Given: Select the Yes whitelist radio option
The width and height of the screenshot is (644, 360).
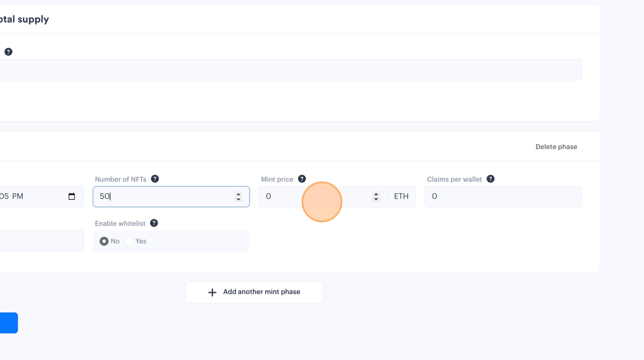Looking at the screenshot, I should coord(129,241).
